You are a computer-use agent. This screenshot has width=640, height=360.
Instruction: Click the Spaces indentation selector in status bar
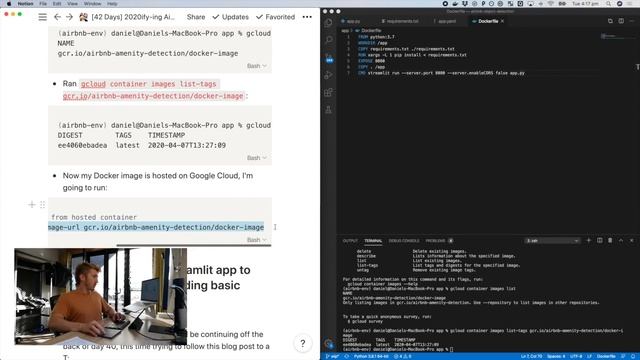[556, 356]
